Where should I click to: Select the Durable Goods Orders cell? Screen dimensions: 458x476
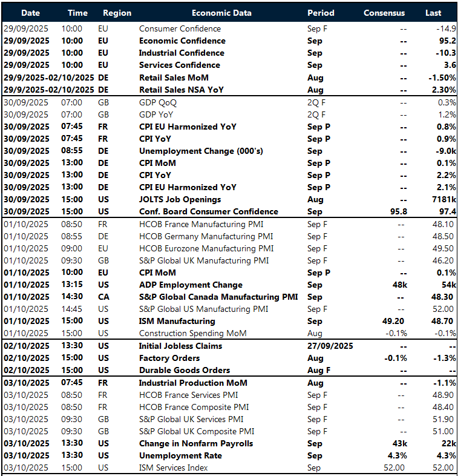[x=185, y=370]
